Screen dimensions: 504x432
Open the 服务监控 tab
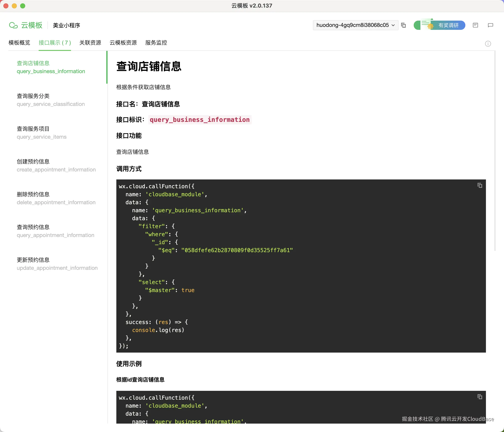tap(156, 43)
